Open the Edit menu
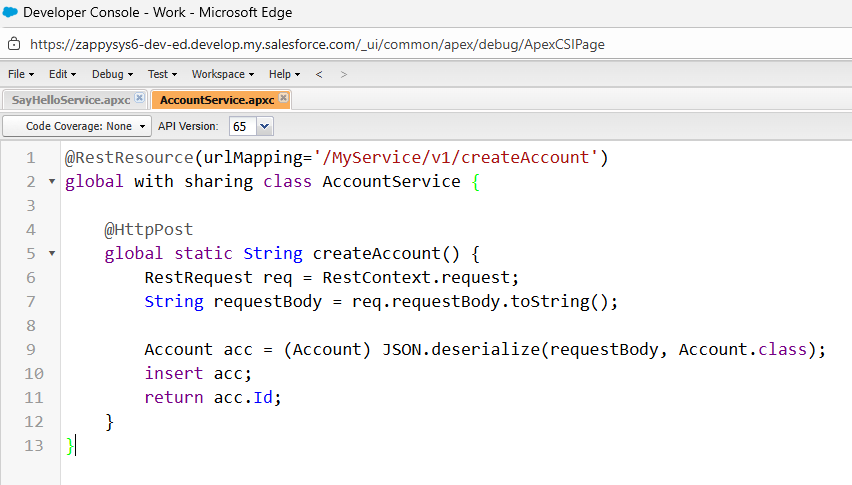Screen dimensions: 852x485 click(x=62, y=74)
